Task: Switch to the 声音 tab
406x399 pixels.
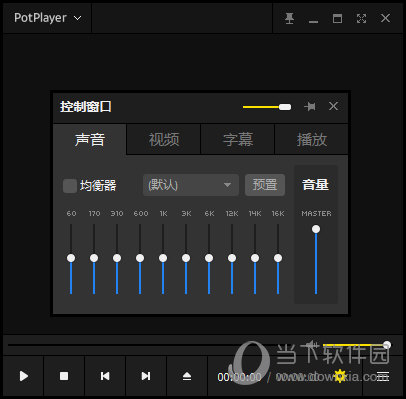Action: 90,139
